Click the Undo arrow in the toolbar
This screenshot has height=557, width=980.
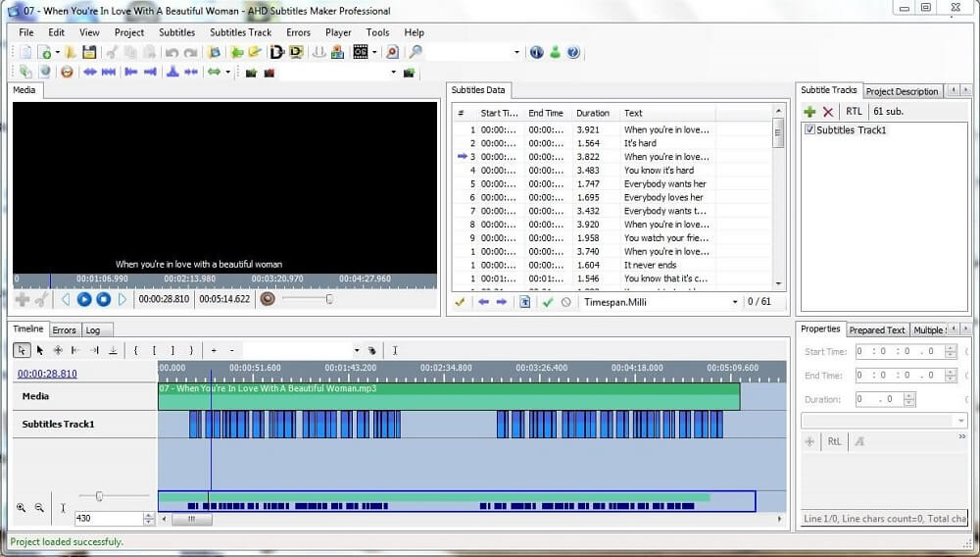[171, 52]
